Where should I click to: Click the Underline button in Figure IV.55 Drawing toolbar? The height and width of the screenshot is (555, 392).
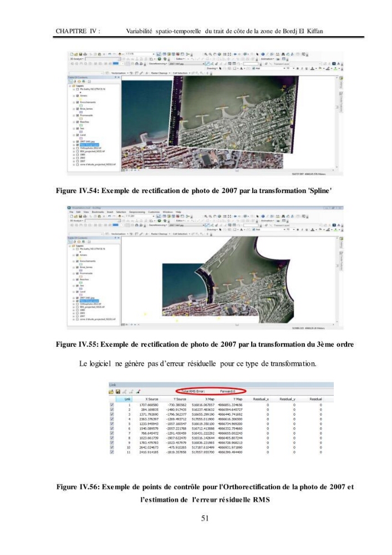(307, 230)
